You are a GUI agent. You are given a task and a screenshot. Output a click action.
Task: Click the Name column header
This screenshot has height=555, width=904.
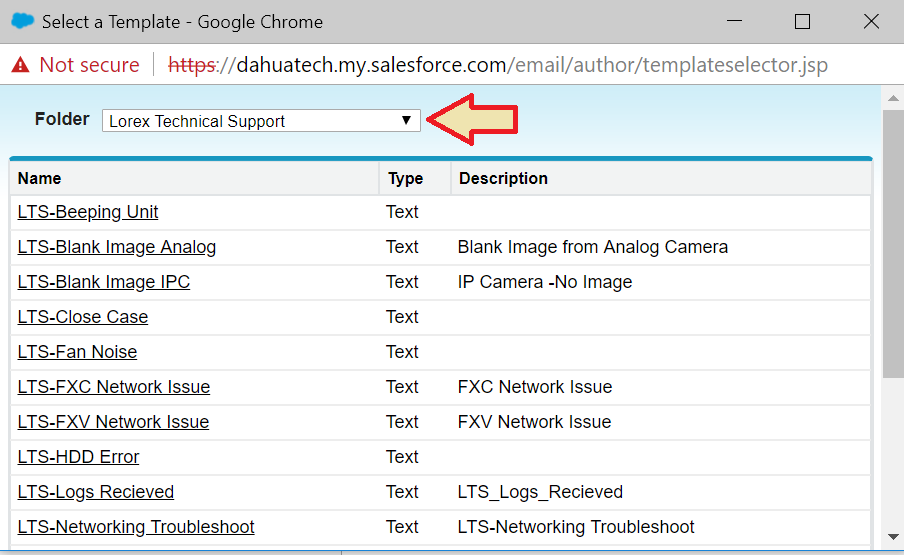tap(40, 178)
